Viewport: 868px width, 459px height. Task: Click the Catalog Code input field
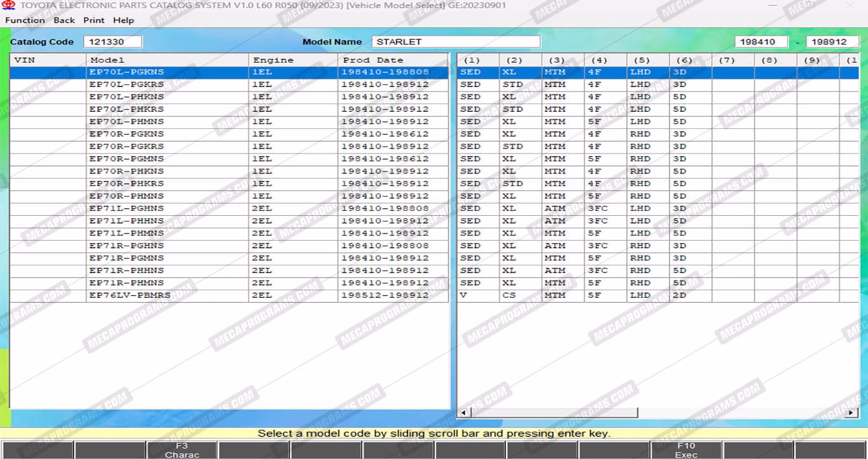tap(112, 42)
